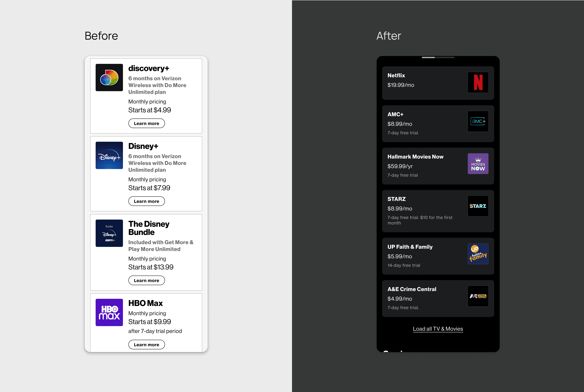The image size is (584, 392).
Task: Click the Disney Bundle hulu logo icon
Action: click(x=109, y=233)
